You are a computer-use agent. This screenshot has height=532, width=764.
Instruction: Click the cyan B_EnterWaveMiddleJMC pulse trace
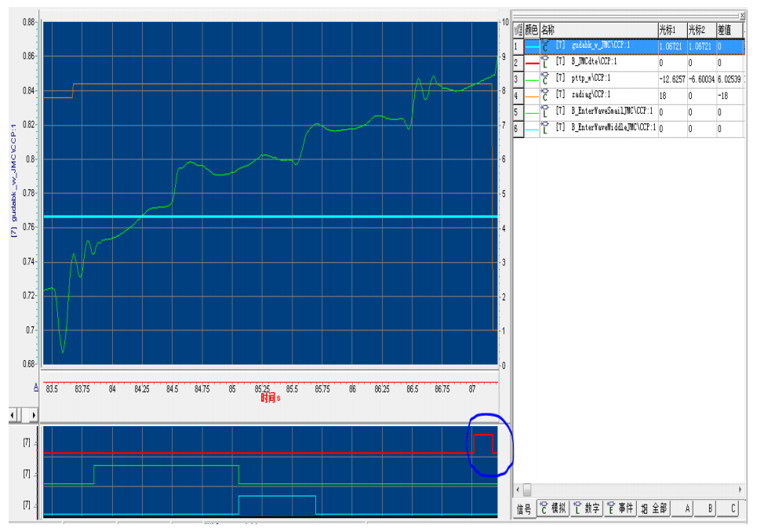277,497
